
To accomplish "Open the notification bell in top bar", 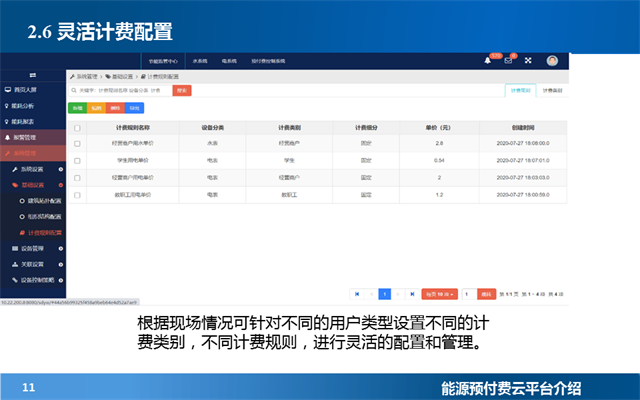I will click(x=487, y=61).
